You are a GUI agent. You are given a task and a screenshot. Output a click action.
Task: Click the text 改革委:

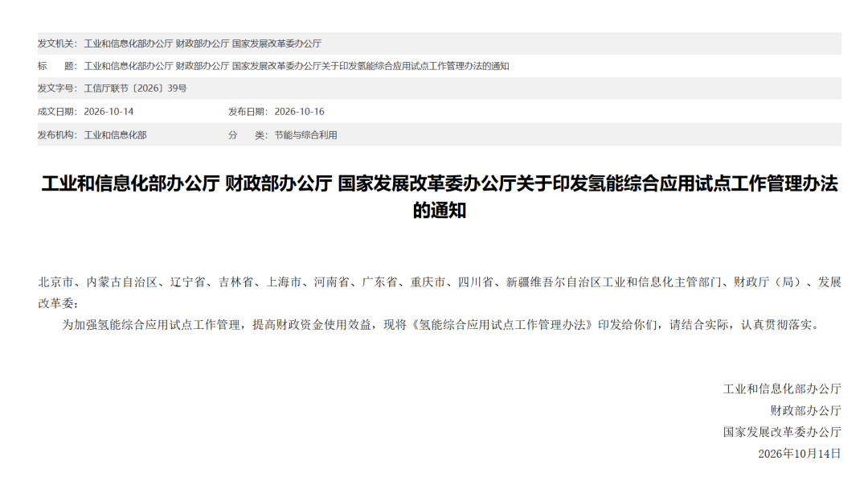[x=58, y=304]
